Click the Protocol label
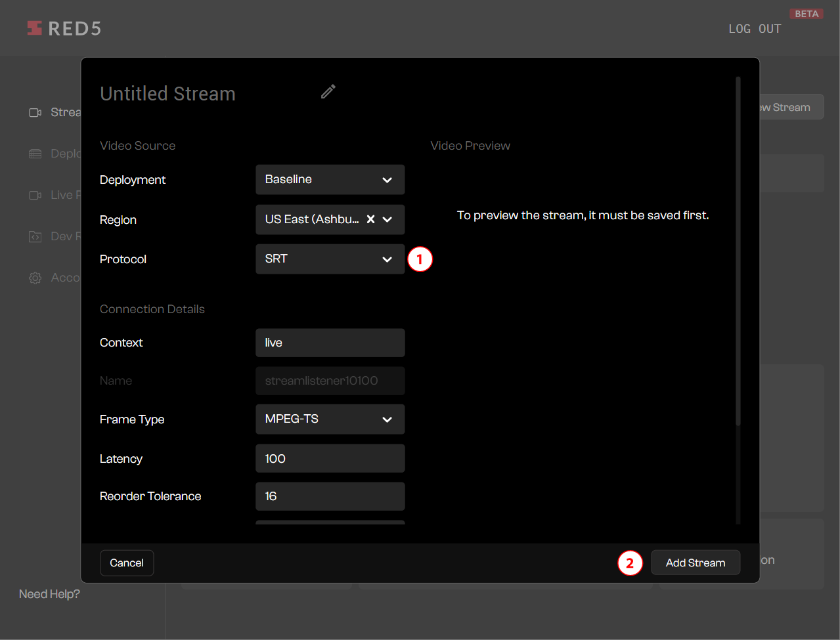This screenshot has height=640, width=840. (x=123, y=259)
